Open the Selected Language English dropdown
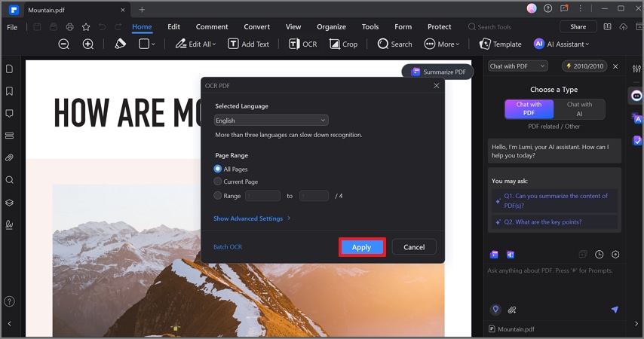The width and height of the screenshot is (644, 339). tap(271, 121)
